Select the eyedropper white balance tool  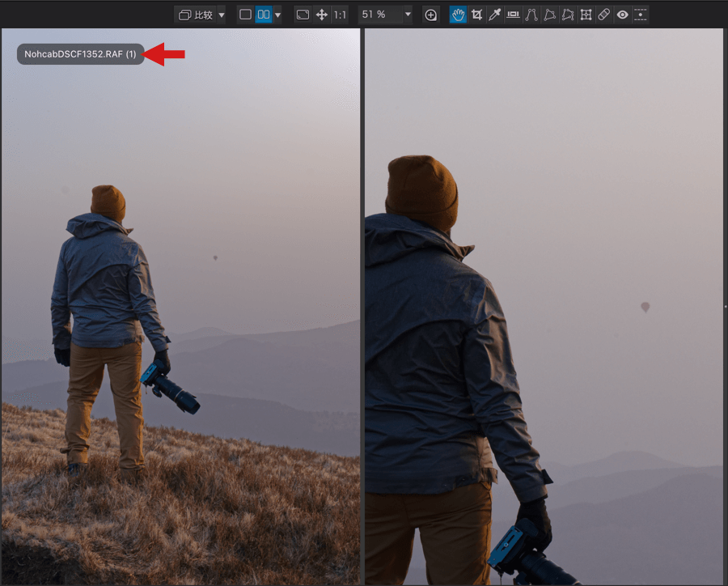pyautogui.click(x=495, y=15)
